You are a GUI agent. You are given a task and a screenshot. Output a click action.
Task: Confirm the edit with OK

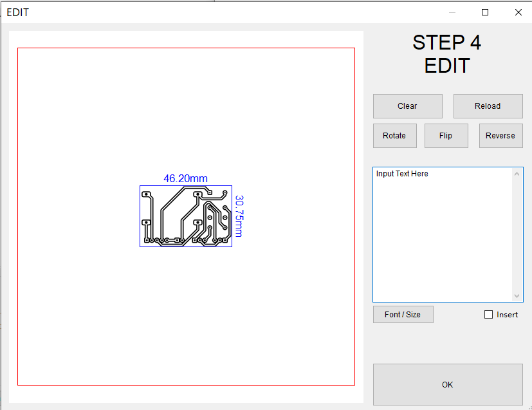pos(448,384)
